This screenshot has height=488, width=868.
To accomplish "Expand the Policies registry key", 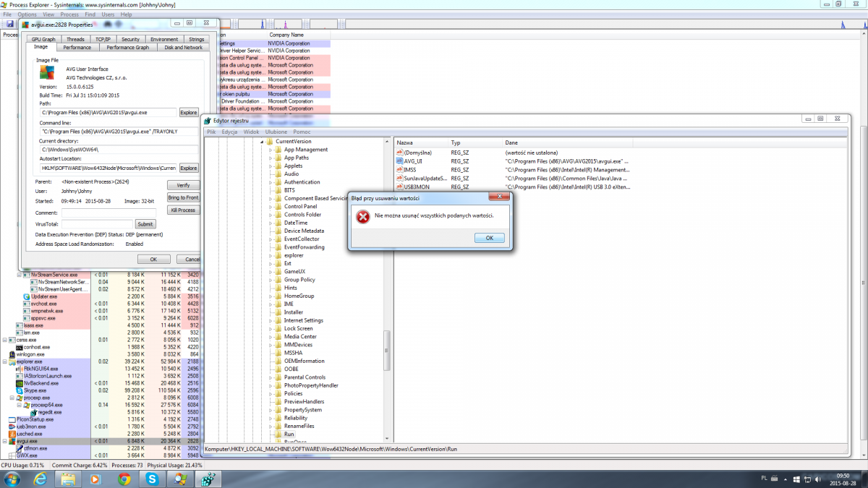I will 270,393.
